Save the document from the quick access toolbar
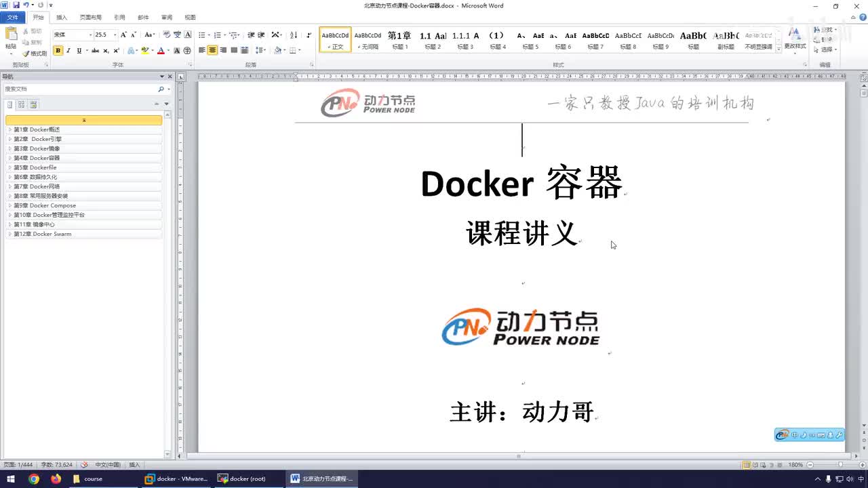868x488 pixels. pos(16,5)
